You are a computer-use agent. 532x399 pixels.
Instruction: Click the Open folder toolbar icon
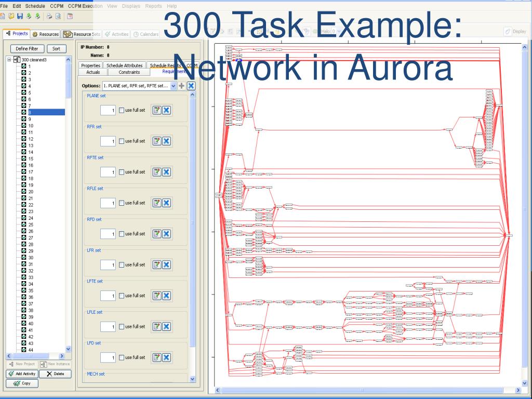11,16
